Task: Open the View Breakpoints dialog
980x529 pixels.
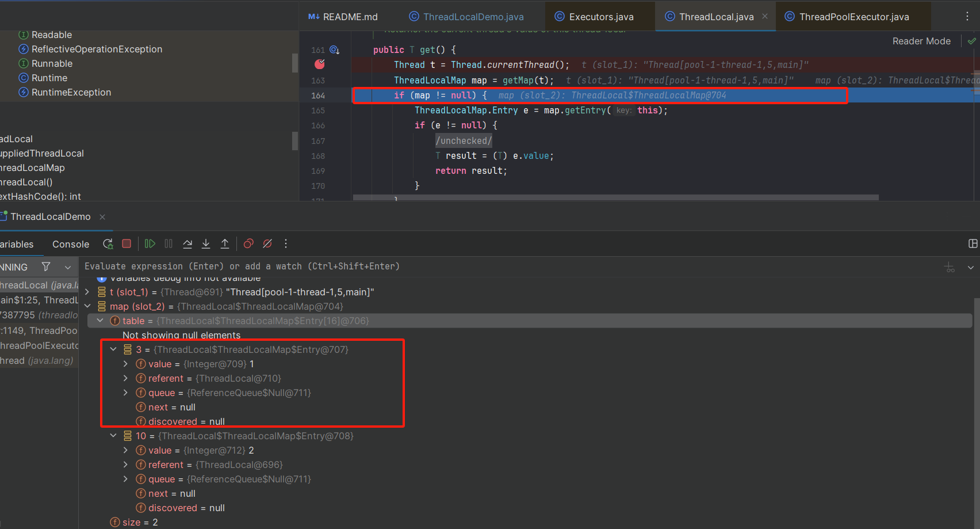Action: click(248, 243)
